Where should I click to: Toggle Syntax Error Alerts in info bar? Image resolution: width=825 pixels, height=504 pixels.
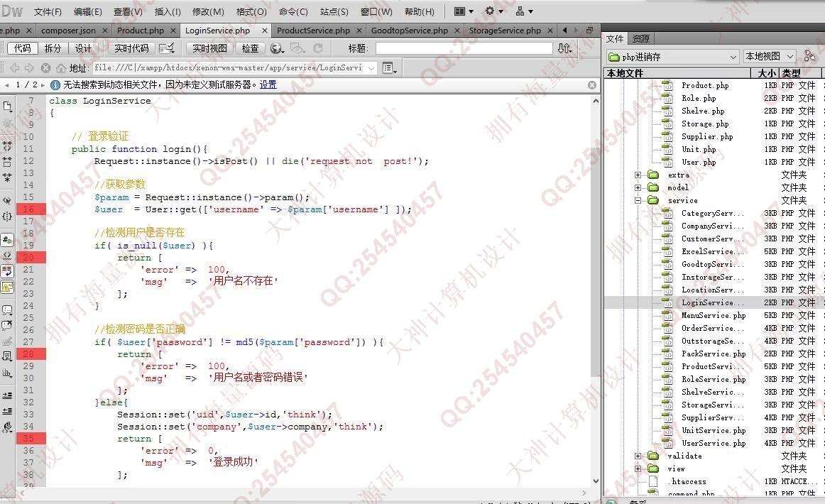pos(7,287)
